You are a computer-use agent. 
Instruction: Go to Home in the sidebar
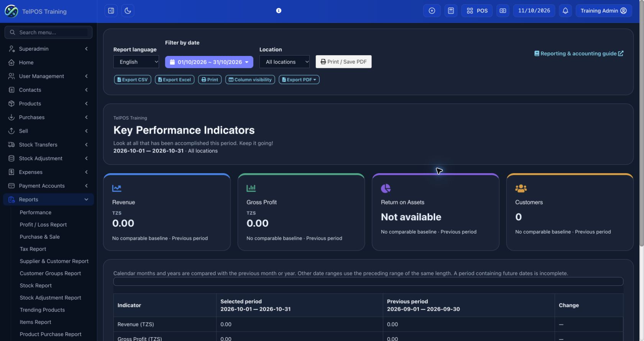click(49, 62)
